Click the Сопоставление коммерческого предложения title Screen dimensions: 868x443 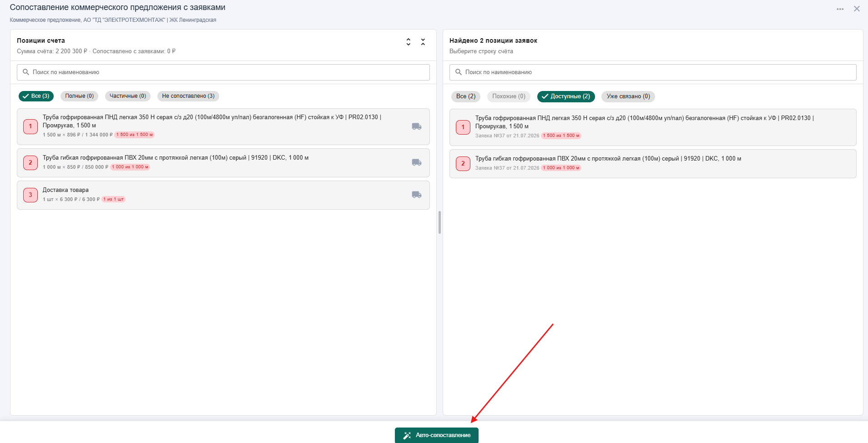[117, 7]
